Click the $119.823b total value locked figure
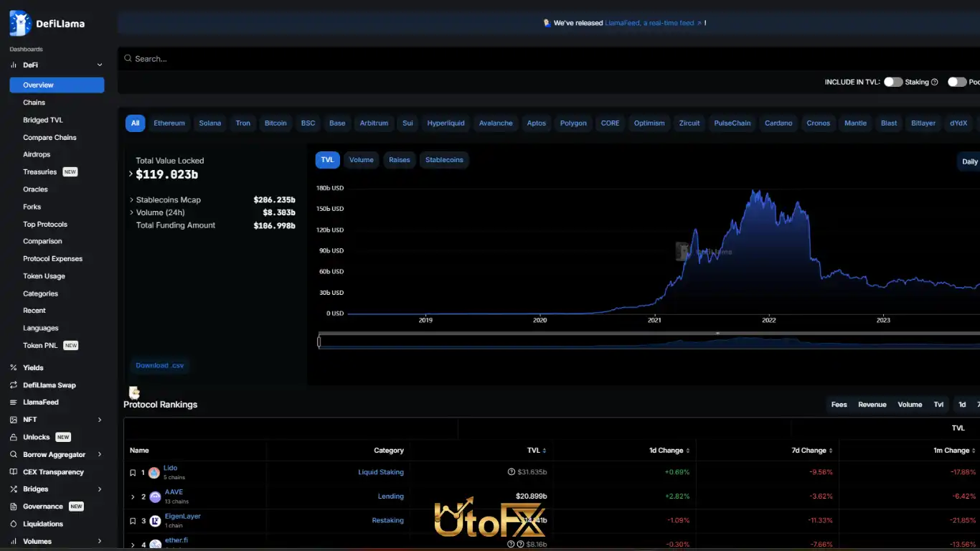This screenshot has height=551, width=980. tap(167, 174)
